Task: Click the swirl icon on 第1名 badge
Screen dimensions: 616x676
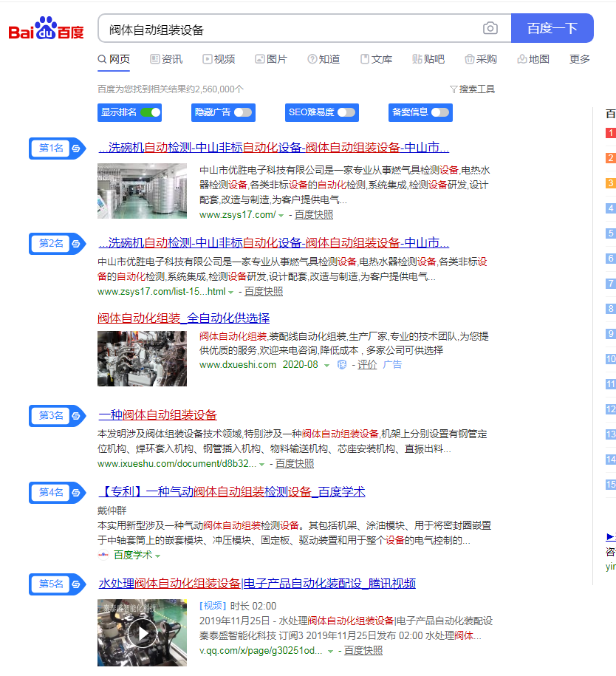Action: 76,148
